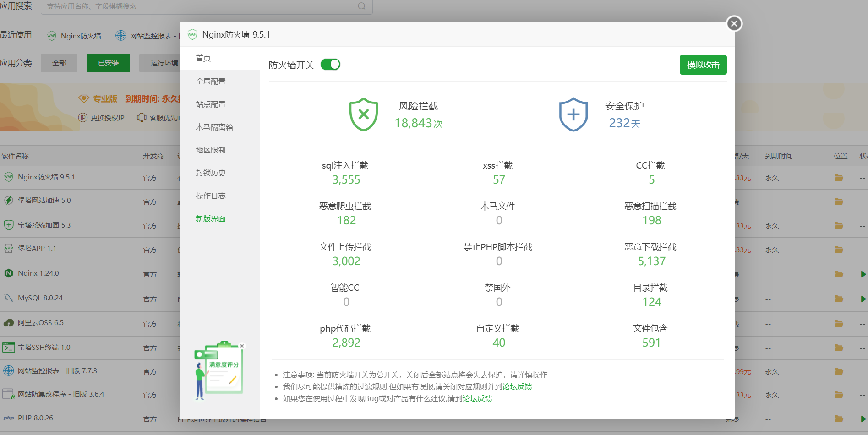Click the total 18,843 interception count
868x435 pixels.
coord(414,123)
